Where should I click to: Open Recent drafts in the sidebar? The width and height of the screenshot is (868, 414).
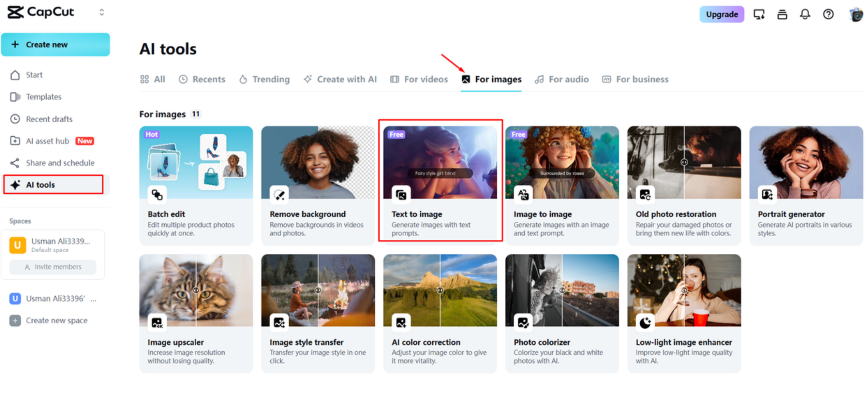(x=49, y=119)
